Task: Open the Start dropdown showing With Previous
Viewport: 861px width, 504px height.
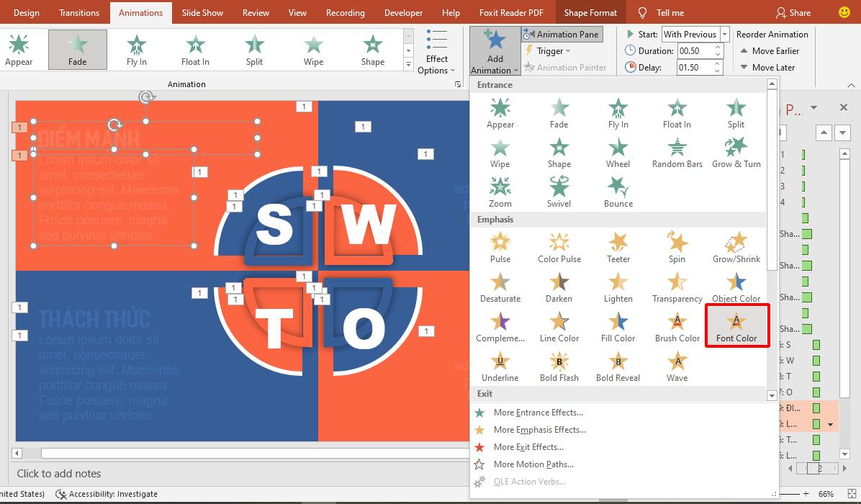Action: pos(724,34)
